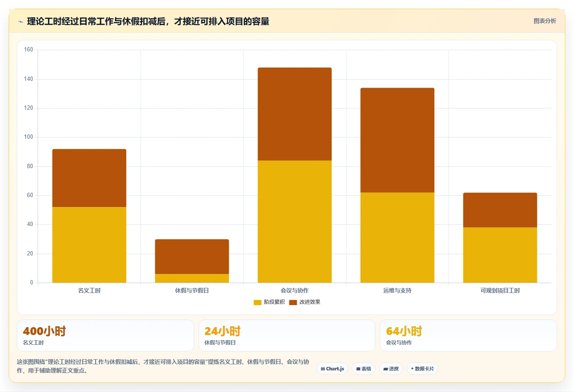Click the 400小时 stat value
The width and height of the screenshot is (574, 392).
pos(44,331)
